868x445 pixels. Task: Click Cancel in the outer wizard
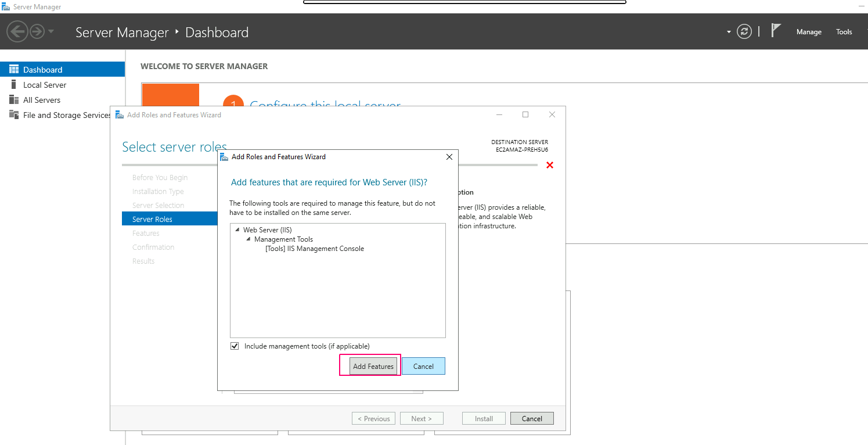[x=532, y=418]
